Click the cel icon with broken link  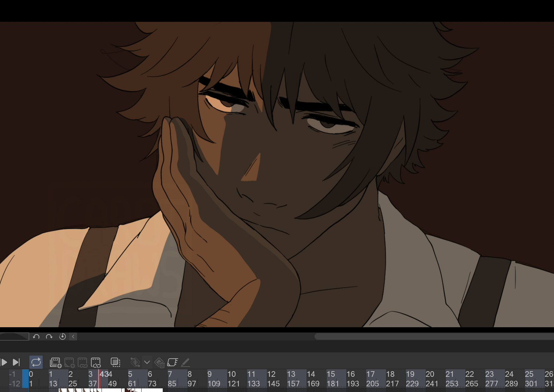[96, 362]
